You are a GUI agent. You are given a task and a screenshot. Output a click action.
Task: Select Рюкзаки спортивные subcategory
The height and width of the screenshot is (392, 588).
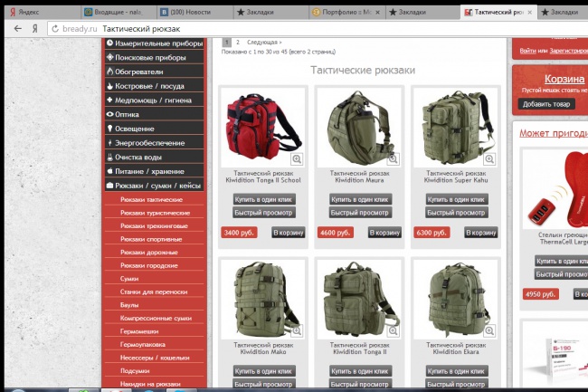pos(151,239)
